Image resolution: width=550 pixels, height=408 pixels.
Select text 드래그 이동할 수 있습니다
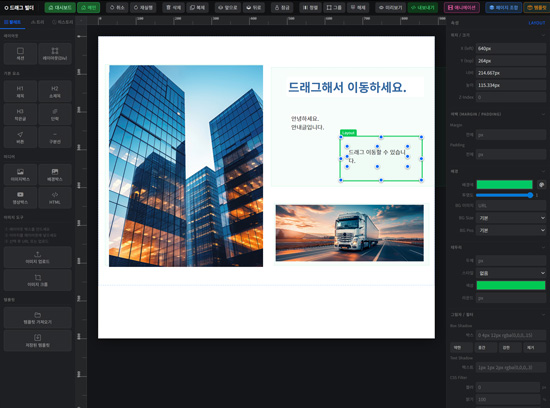click(x=377, y=156)
